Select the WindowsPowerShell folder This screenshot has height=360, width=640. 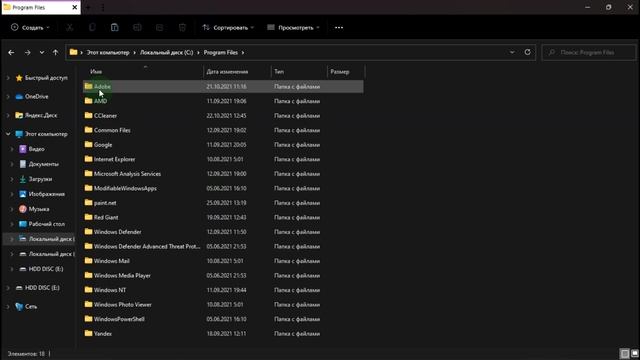[x=223, y=319]
